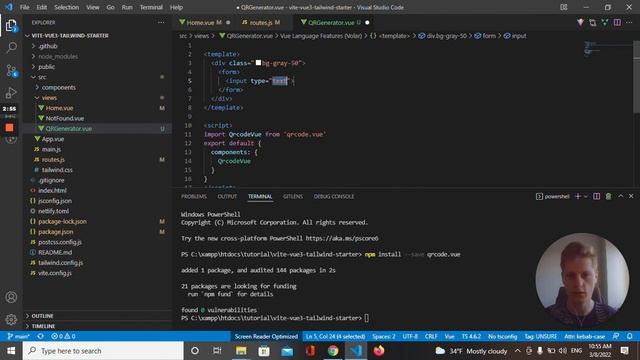The height and width of the screenshot is (360, 640).
Task: Click the bg-gray-50 color swatch
Action: [x=258, y=63]
